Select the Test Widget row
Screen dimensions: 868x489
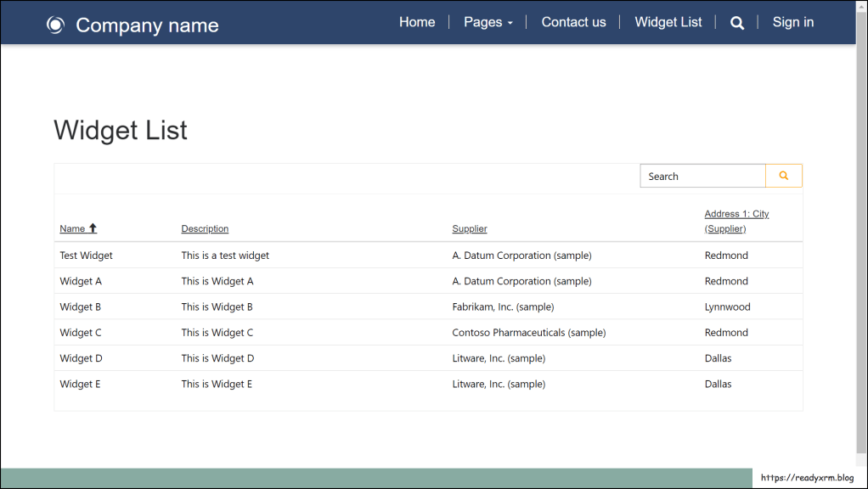click(86, 256)
